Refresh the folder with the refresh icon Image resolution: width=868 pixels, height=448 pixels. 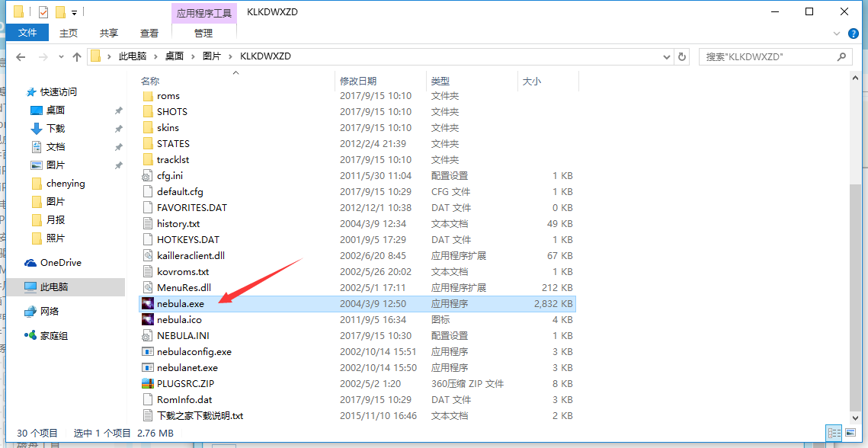point(681,56)
